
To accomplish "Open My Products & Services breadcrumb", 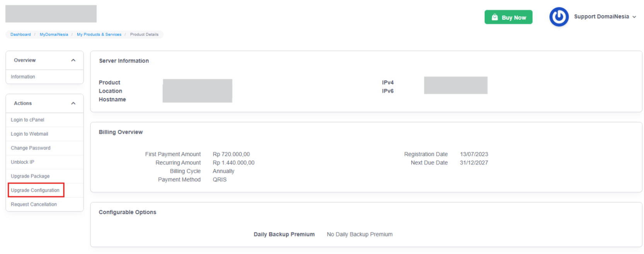I will [x=99, y=34].
